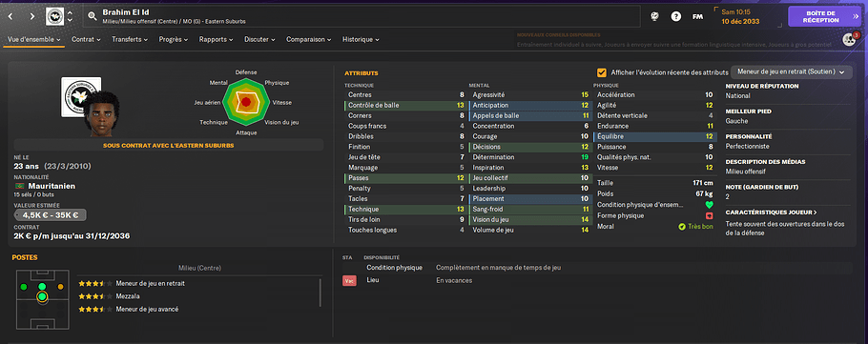Expand the Vue d'ensemble menu

[x=33, y=40]
